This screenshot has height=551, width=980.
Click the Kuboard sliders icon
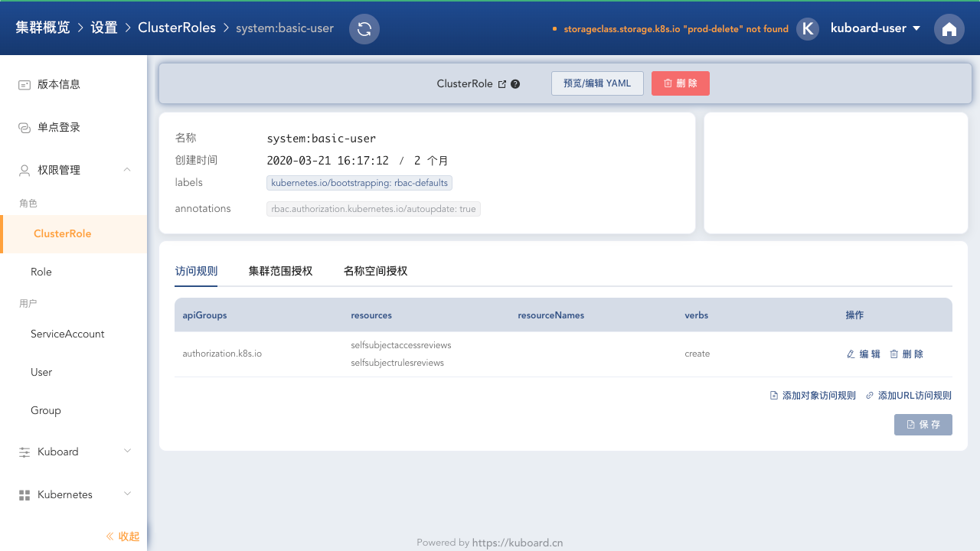coord(24,452)
